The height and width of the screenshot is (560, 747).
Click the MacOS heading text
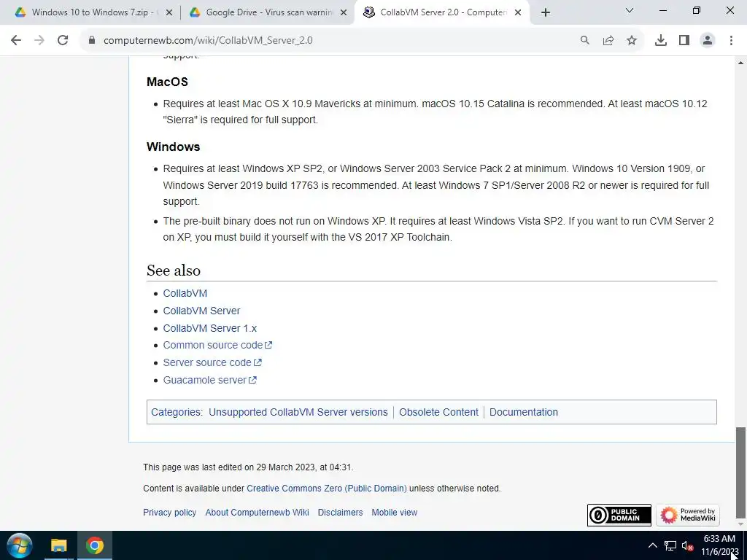coord(167,82)
